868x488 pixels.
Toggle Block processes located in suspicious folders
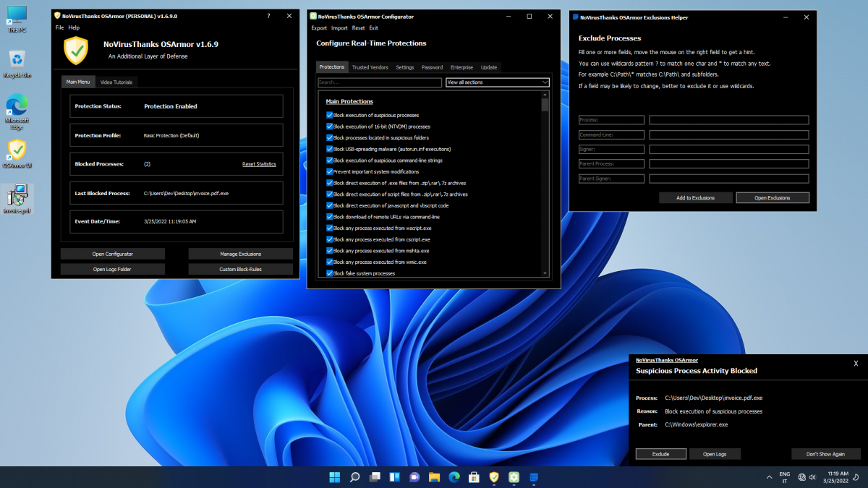(330, 137)
